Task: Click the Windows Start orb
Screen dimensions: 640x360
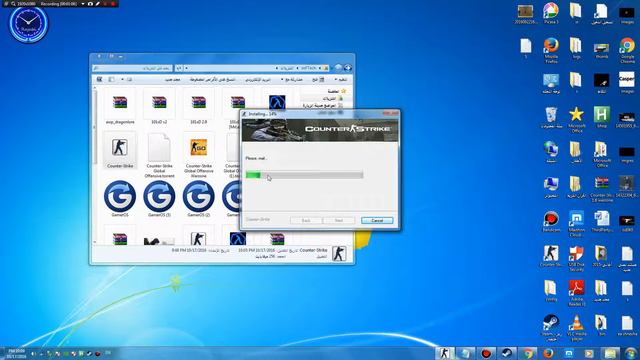Action: (x=631, y=353)
